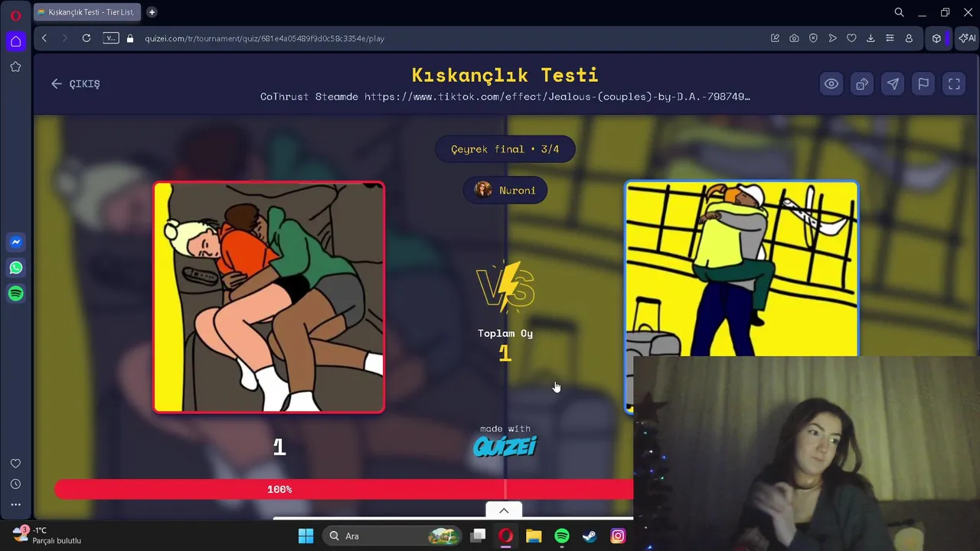980x551 pixels.
Task: Open the Opera account profile icon
Action: pyautogui.click(x=909, y=38)
